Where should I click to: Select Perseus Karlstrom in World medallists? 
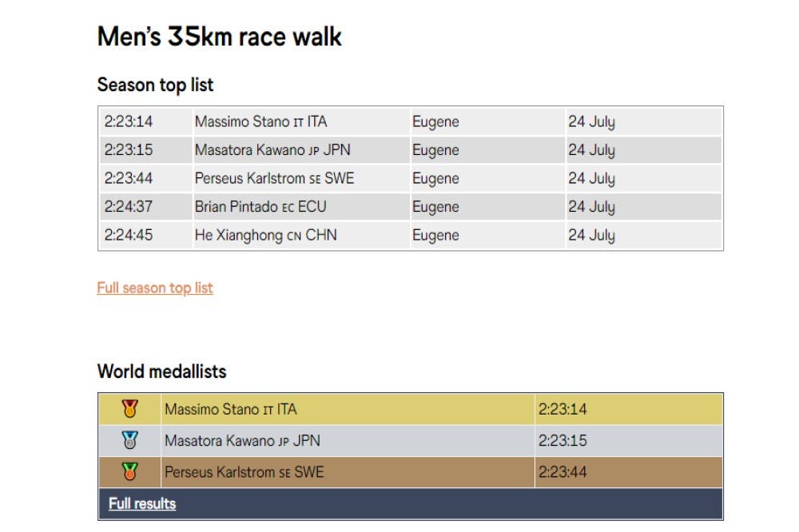[244, 472]
